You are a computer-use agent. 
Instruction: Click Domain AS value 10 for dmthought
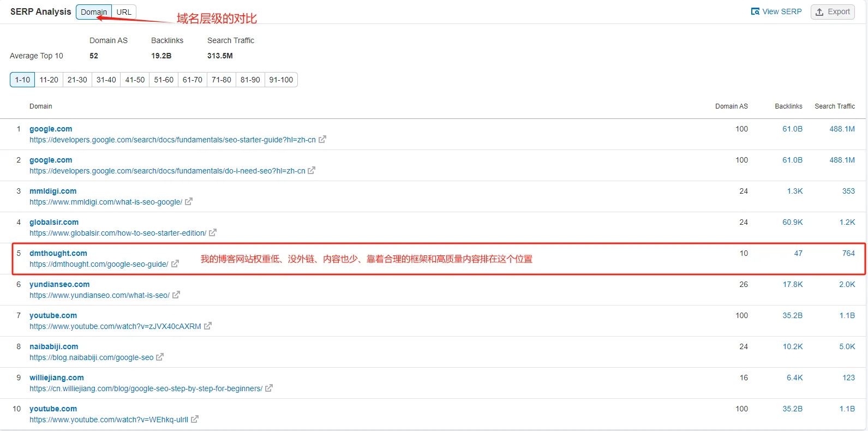pyautogui.click(x=744, y=253)
